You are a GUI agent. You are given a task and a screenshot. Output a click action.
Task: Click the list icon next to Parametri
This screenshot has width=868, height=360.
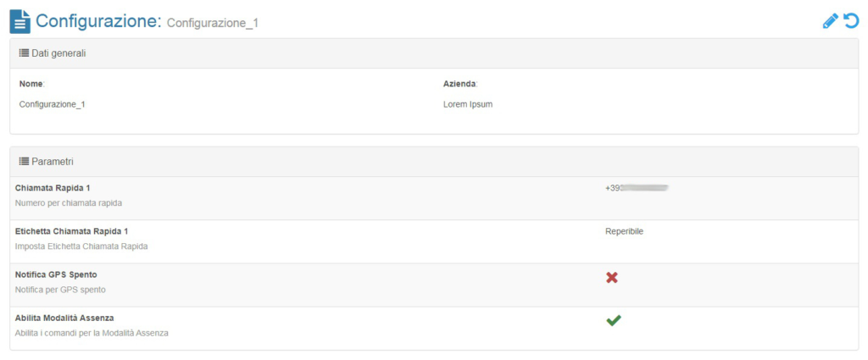click(x=24, y=162)
